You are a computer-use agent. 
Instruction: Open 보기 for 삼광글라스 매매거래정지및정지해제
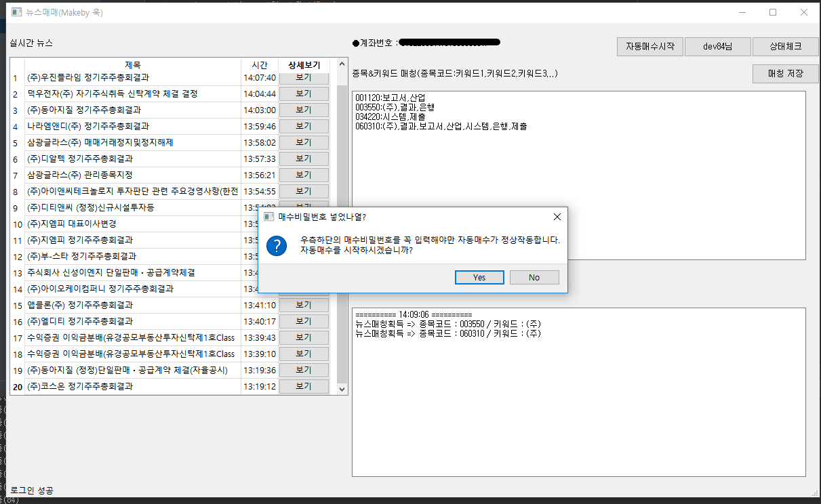tap(304, 142)
